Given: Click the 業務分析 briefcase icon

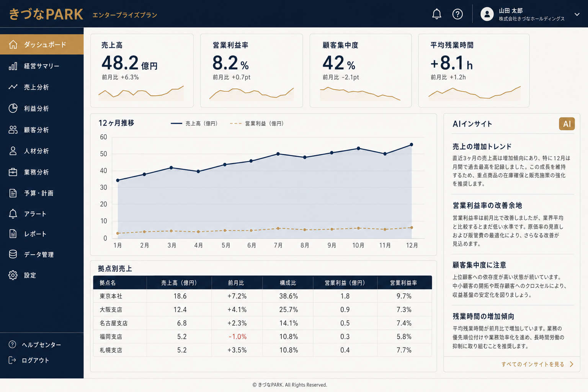Looking at the screenshot, I should (13, 172).
